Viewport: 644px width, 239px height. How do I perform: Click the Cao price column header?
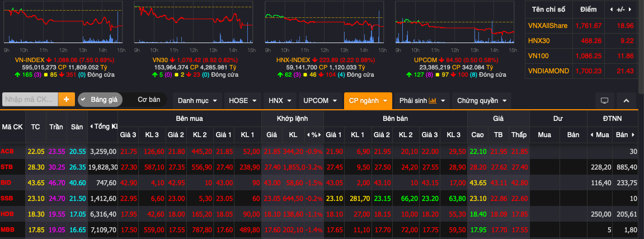[x=477, y=135]
